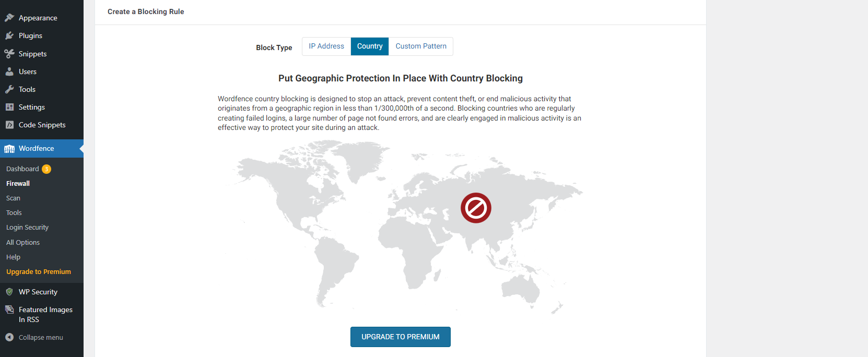Image resolution: width=868 pixels, height=357 pixels.
Task: Click the WP Security shield icon
Action: pyautogui.click(x=9, y=292)
